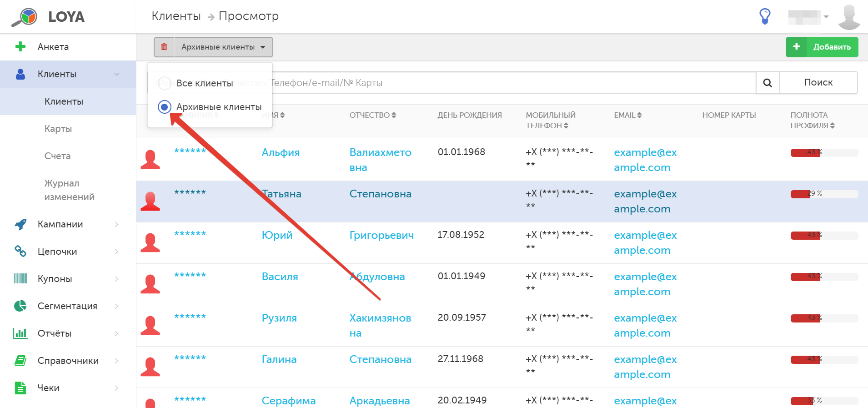Image resolution: width=868 pixels, height=408 pixels.
Task: Click the LOYA logo icon
Action: coord(25,17)
